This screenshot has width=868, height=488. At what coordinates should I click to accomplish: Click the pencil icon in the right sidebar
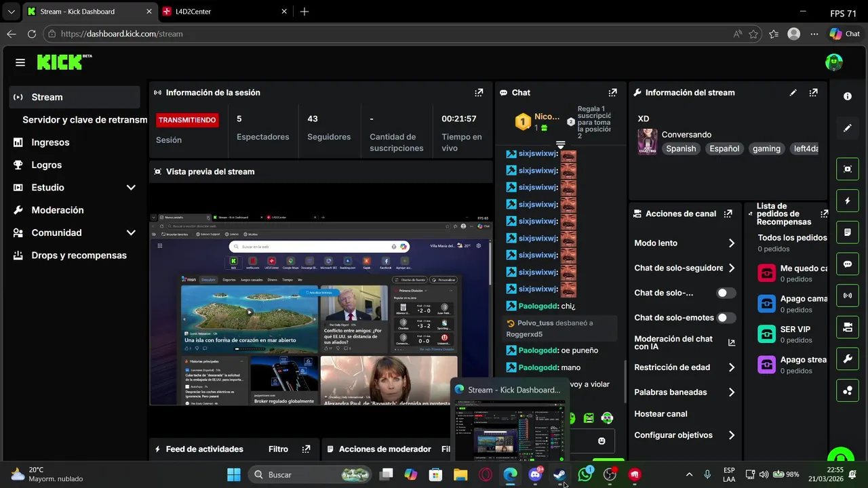click(848, 128)
